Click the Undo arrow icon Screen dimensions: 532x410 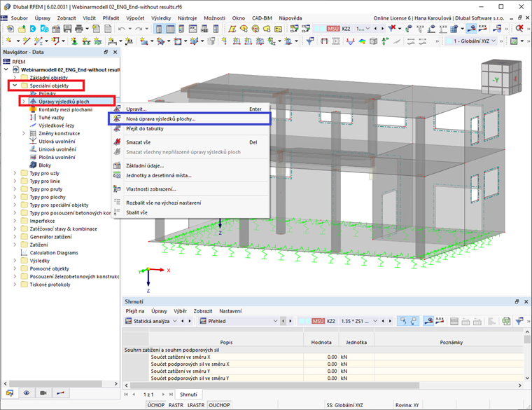[122, 29]
